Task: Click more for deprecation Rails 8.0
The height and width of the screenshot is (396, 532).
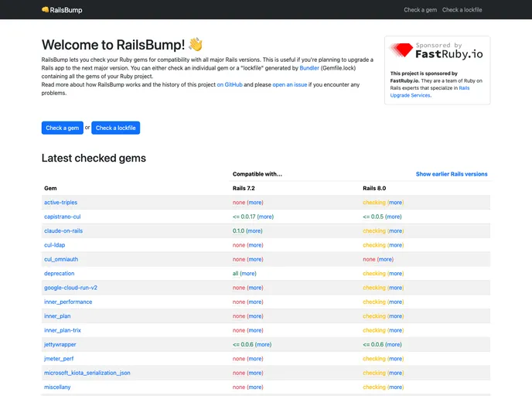Action: 396,274
